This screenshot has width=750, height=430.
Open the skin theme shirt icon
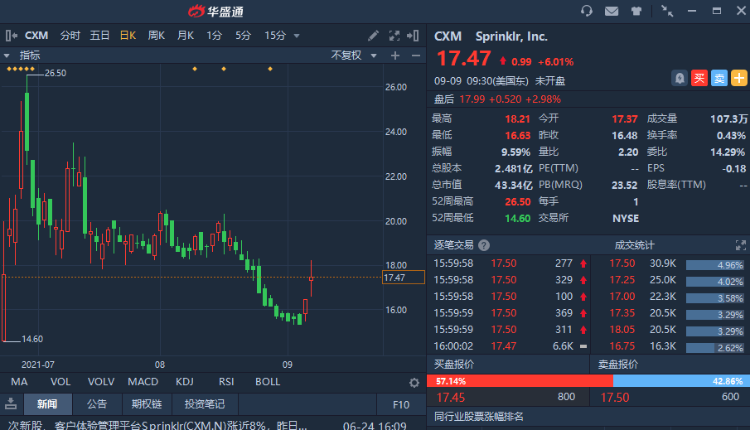click(636, 11)
